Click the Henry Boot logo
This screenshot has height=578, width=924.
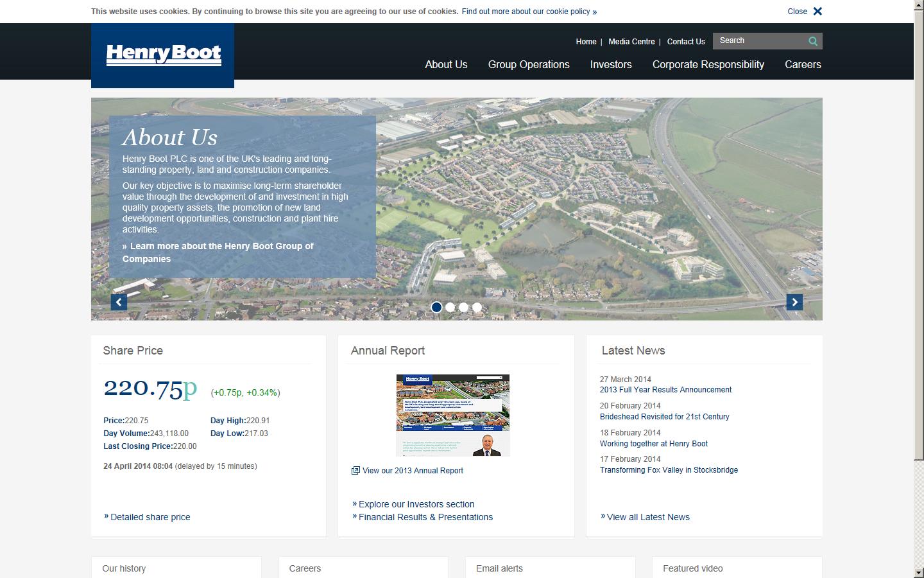[163, 55]
